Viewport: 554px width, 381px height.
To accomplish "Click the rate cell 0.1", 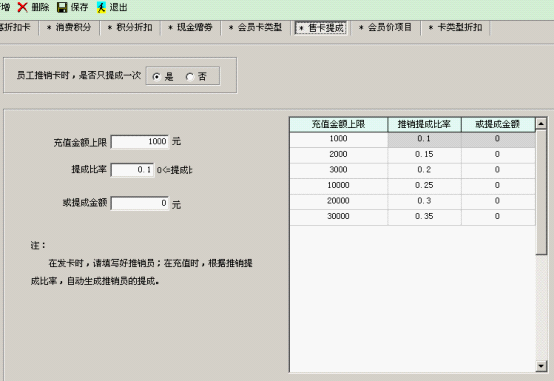I will [424, 139].
